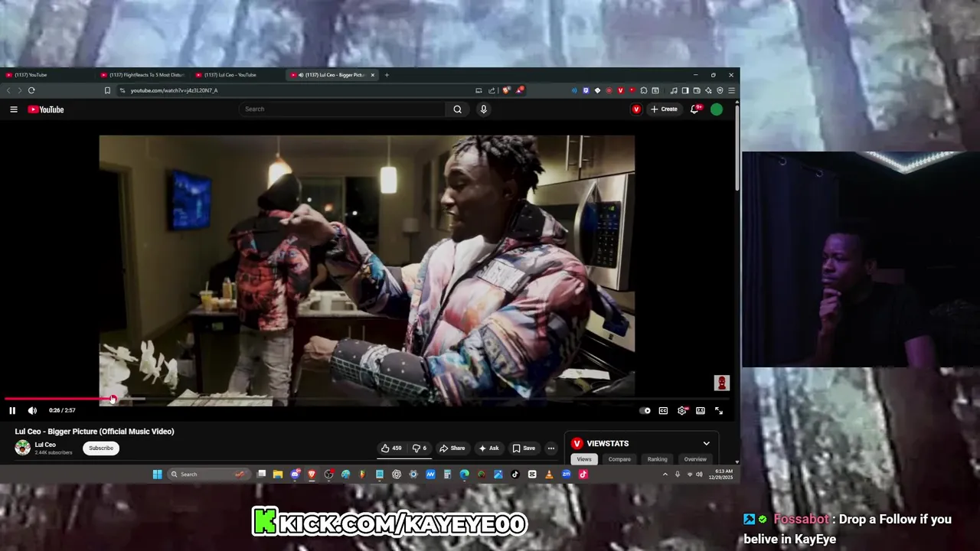Open Zoom from the taskbar

pos(566,474)
